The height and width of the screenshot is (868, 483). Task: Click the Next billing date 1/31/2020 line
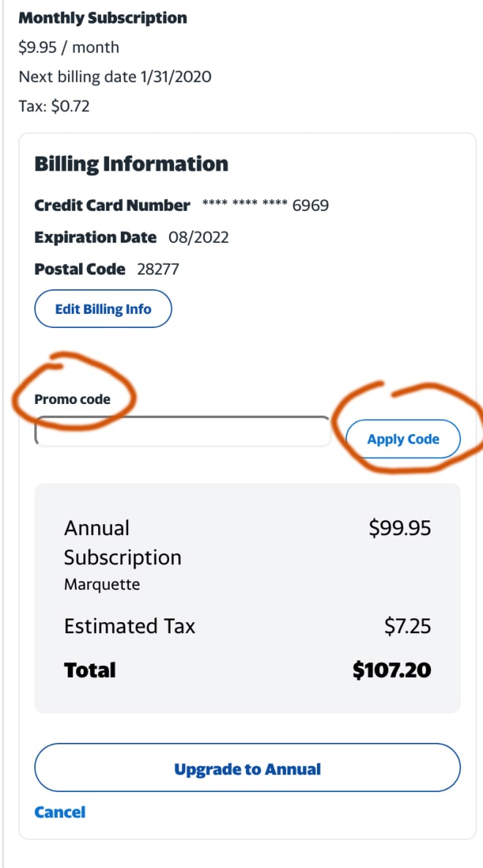click(115, 76)
